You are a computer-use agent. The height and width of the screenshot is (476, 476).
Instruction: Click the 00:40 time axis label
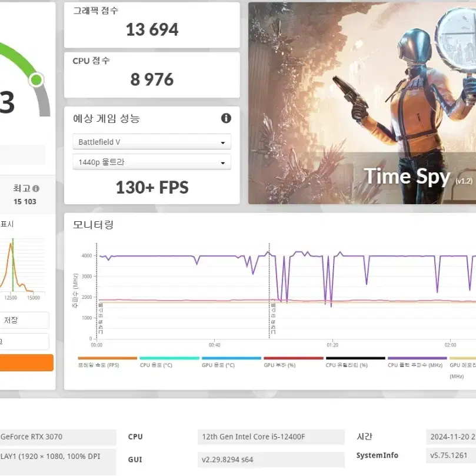click(x=214, y=345)
